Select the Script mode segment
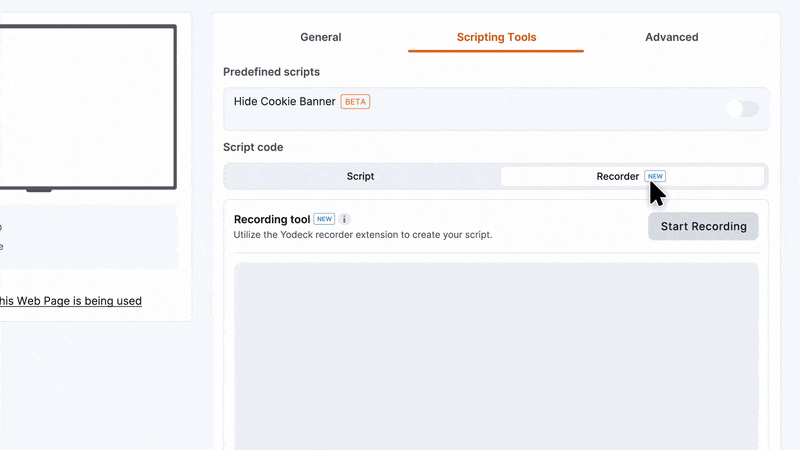 361,177
